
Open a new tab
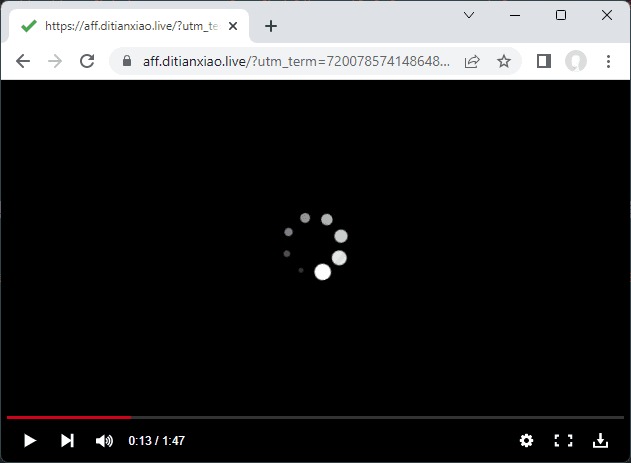pos(270,26)
